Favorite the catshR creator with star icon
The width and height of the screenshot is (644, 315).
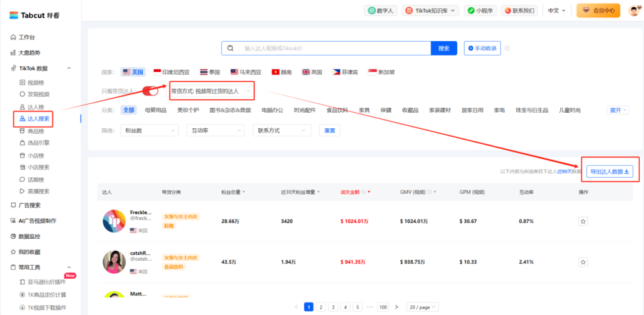pyautogui.click(x=583, y=262)
